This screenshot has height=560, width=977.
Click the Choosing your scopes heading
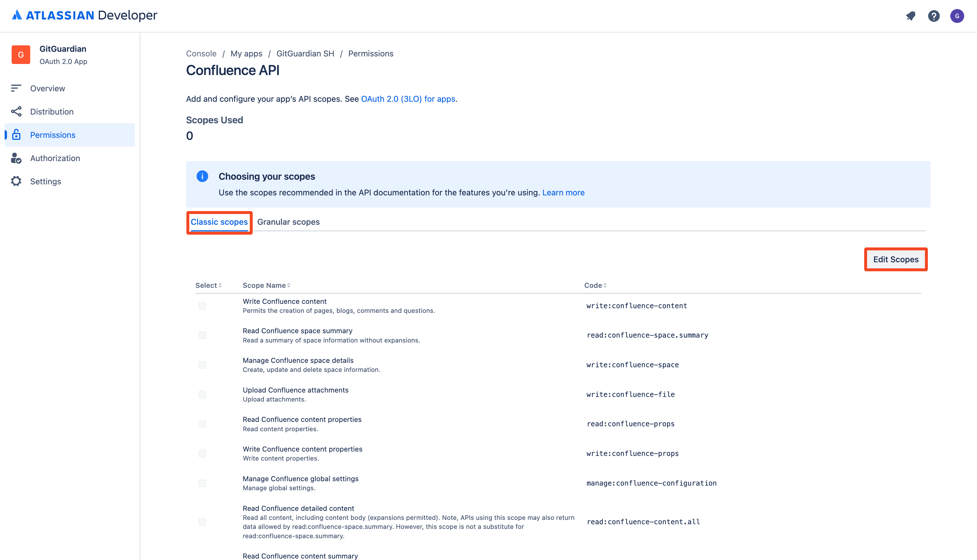pyautogui.click(x=267, y=176)
